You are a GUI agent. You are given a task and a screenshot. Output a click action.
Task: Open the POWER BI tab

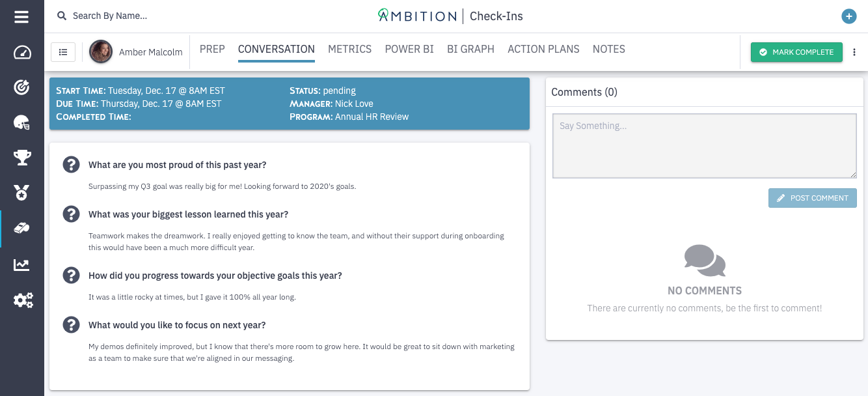pyautogui.click(x=409, y=49)
